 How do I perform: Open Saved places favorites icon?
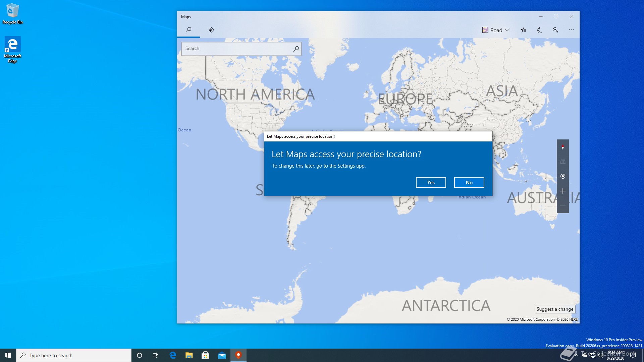523,30
